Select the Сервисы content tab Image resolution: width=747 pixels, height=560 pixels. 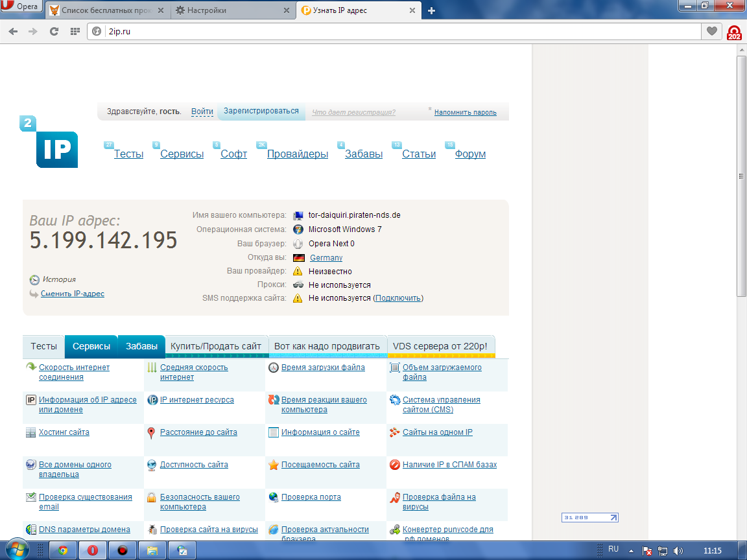91,346
